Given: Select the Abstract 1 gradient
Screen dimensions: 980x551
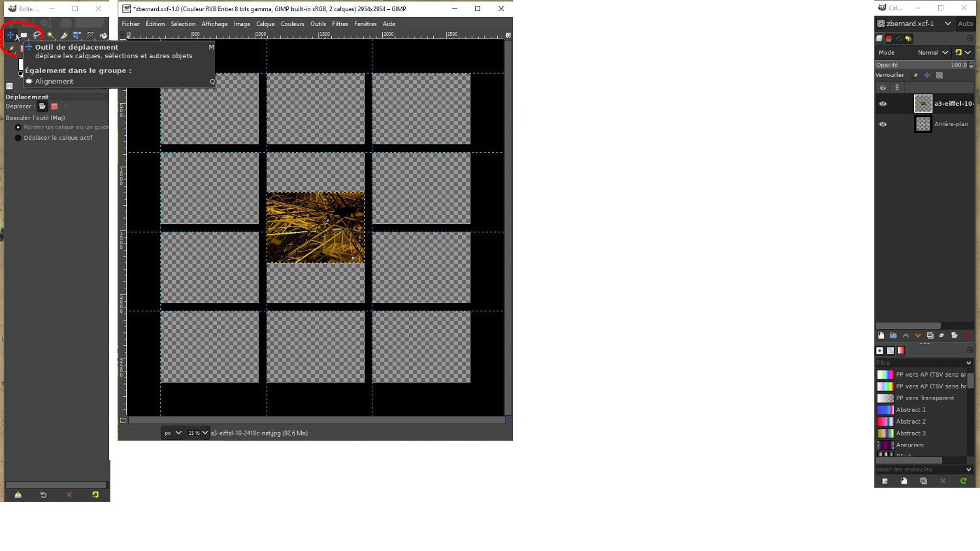Looking at the screenshot, I should 921,410.
